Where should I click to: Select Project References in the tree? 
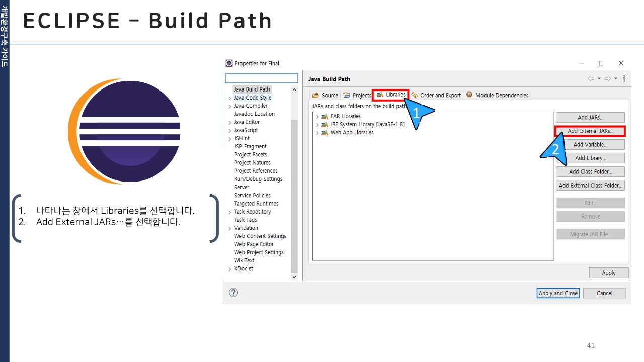coord(256,171)
